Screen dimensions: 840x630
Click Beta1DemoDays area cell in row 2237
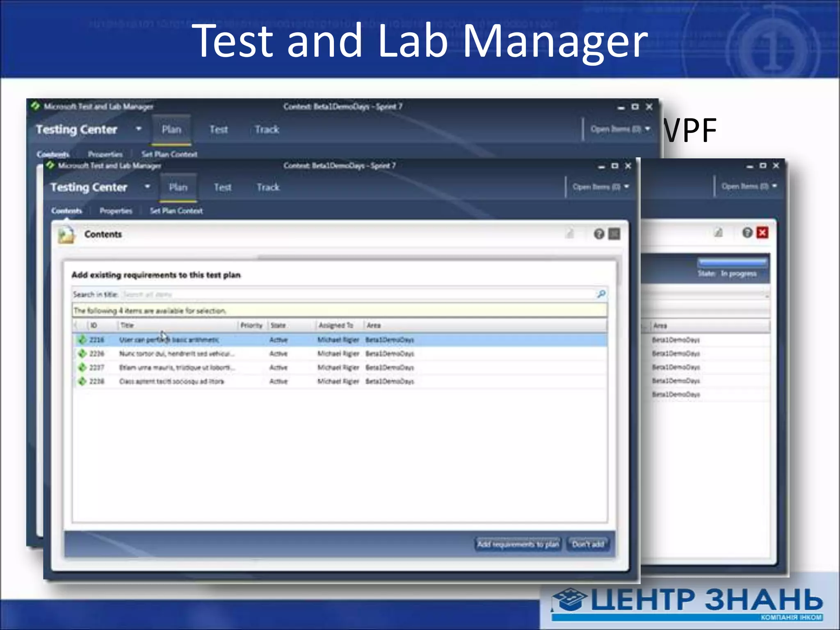[390, 367]
